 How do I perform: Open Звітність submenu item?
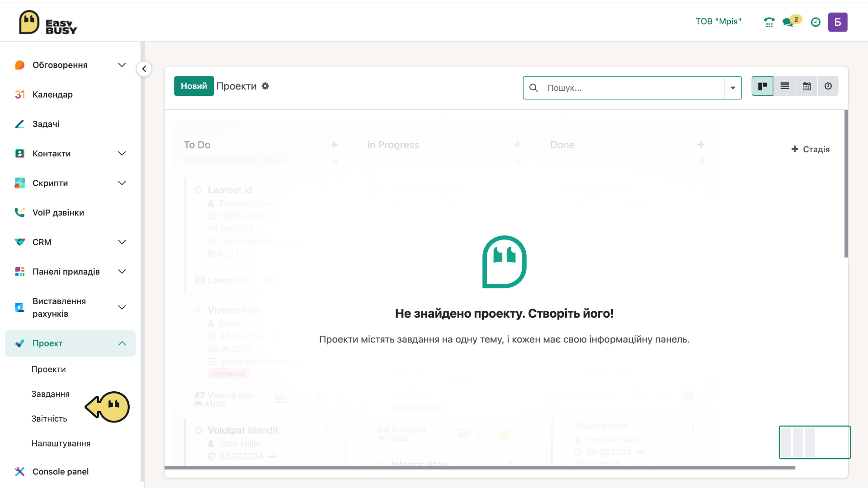49,419
